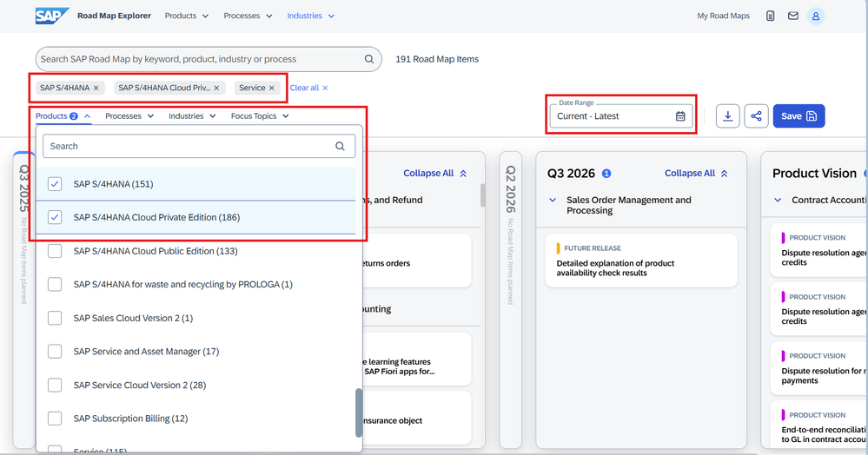Expand the Processes filter dropdown
This screenshot has width=868, height=455.
(x=129, y=116)
